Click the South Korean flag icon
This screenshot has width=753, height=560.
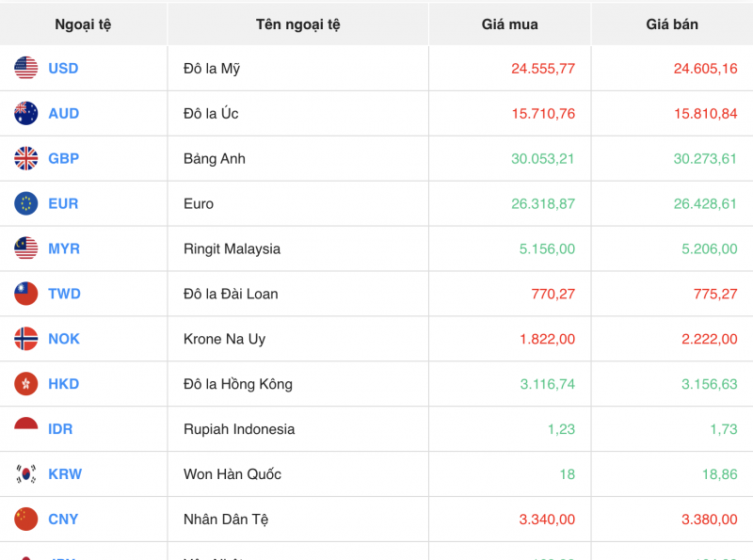(26, 474)
